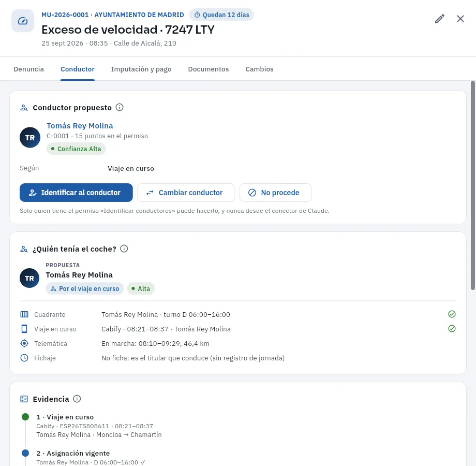Image resolution: width=476 pixels, height=466 pixels.
Task: Click 'MU-2026-0001 · AYUNTAMIENTO DE MADRID' reference
Action: [x=113, y=14]
